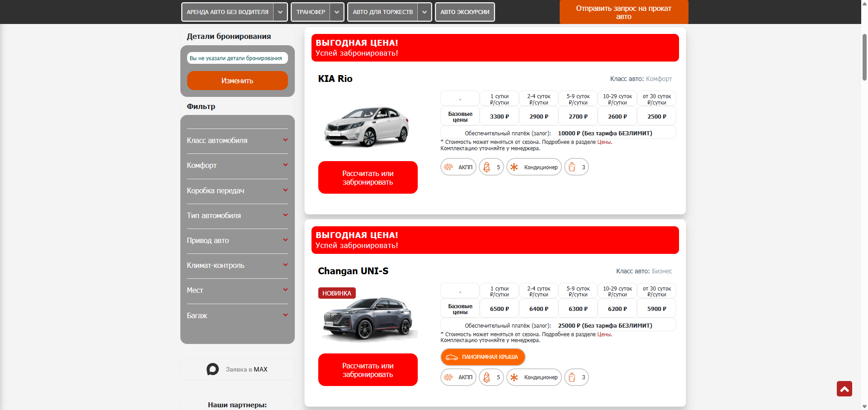Click the Кондиционер snowflake icon for Changan UNI-S
The image size is (868, 410).
(514, 377)
